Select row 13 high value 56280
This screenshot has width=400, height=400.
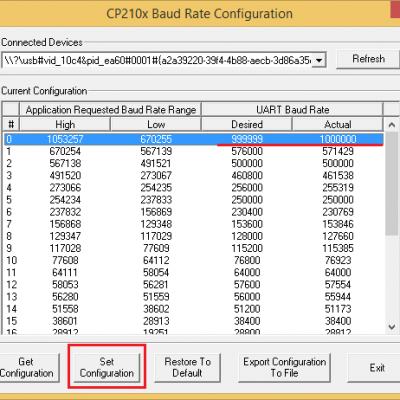click(x=65, y=297)
